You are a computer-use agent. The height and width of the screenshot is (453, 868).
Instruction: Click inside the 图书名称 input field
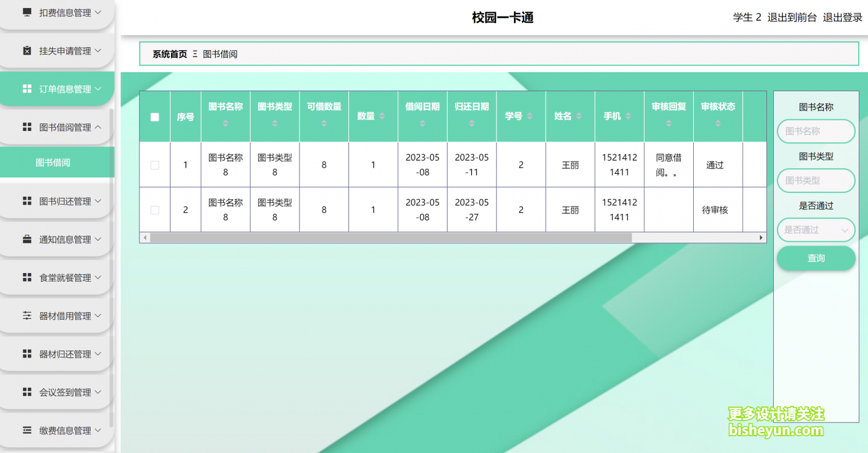(x=816, y=132)
